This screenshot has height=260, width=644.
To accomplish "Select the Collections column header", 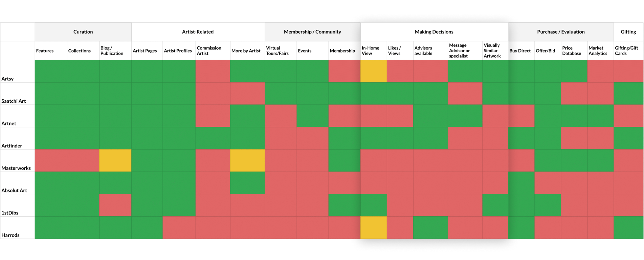I will [83, 51].
